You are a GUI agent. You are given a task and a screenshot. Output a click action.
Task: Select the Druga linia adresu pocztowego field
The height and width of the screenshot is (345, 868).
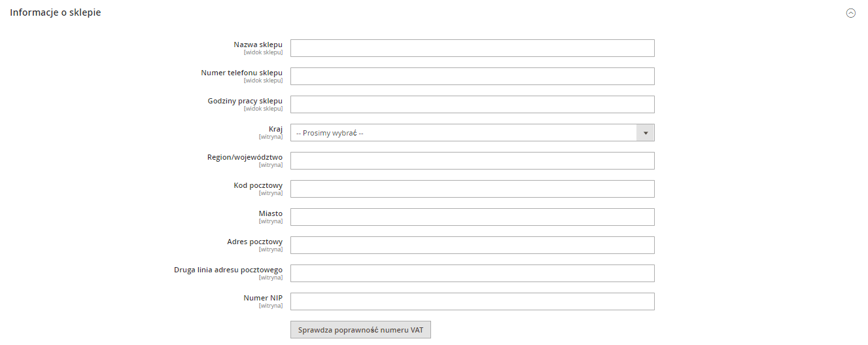[x=472, y=274]
